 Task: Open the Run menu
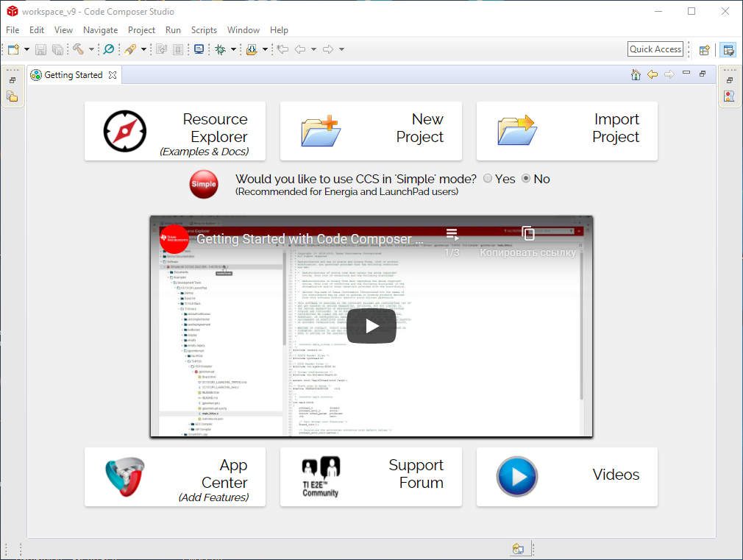coord(173,30)
